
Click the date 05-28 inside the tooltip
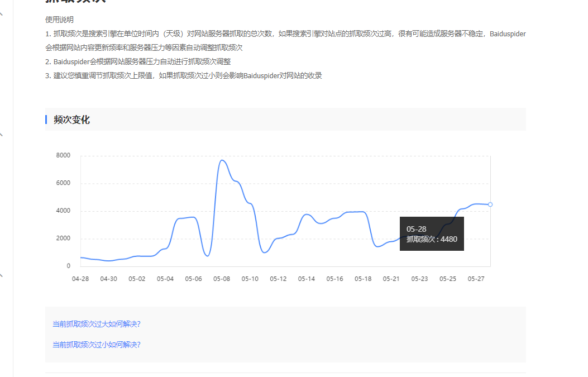pos(416,228)
